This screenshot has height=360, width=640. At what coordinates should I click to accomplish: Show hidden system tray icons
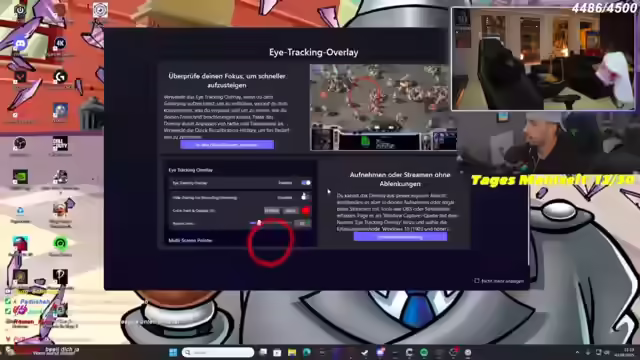[577, 352]
